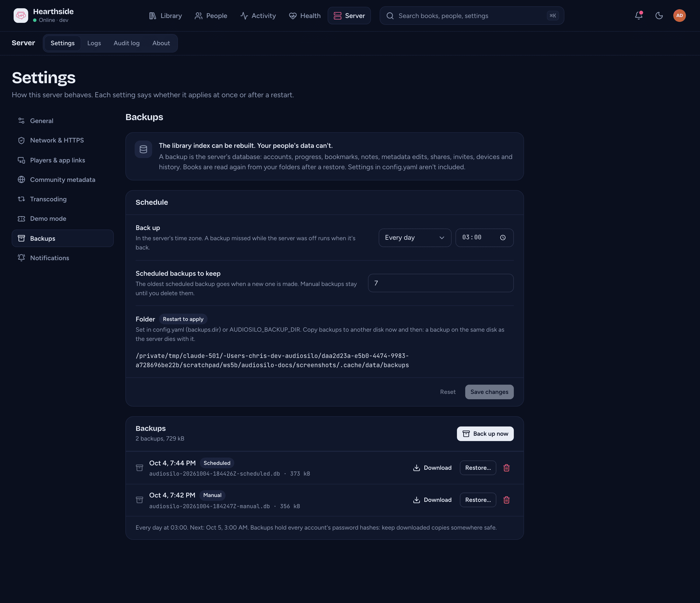Open the AD user avatar

click(679, 16)
